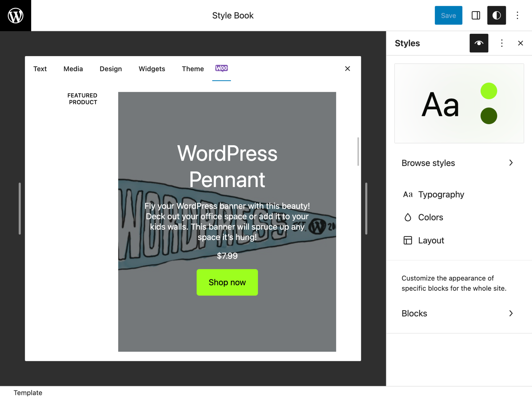Click the WordPress logo icon
Image resolution: width=532 pixels, height=399 pixels.
pyautogui.click(x=15, y=15)
